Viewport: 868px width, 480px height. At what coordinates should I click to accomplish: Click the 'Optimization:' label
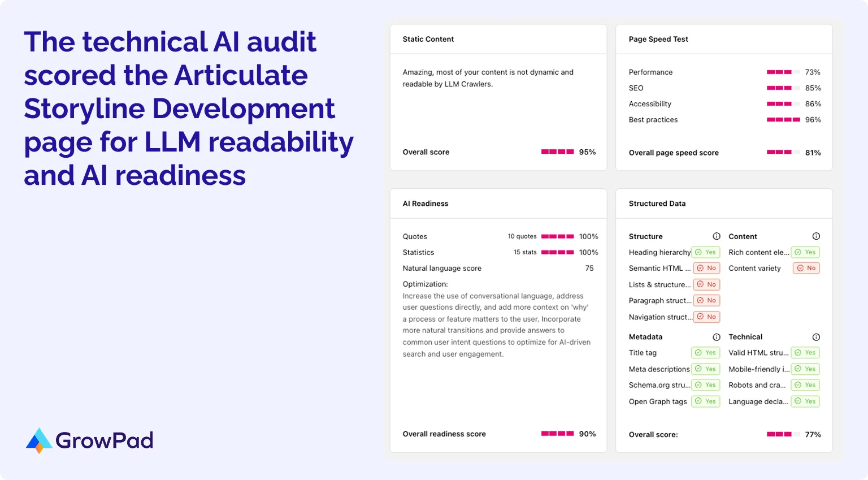click(425, 284)
